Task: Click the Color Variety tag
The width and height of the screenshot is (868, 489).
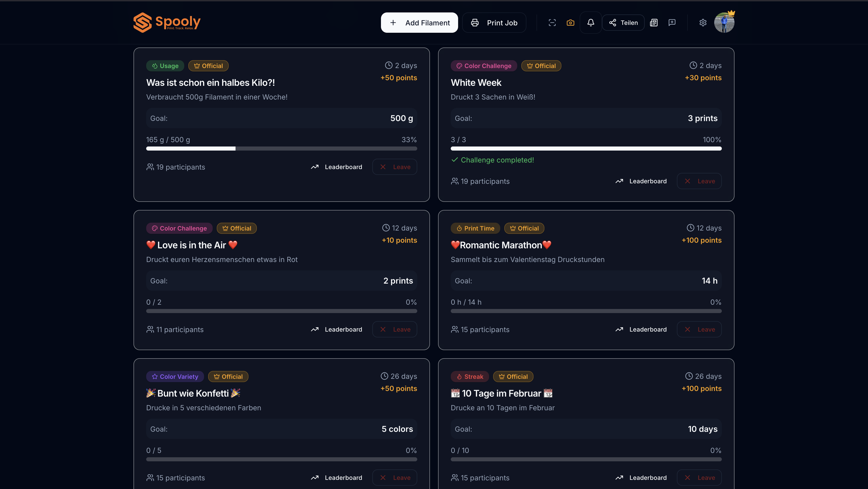Action: pos(175,377)
